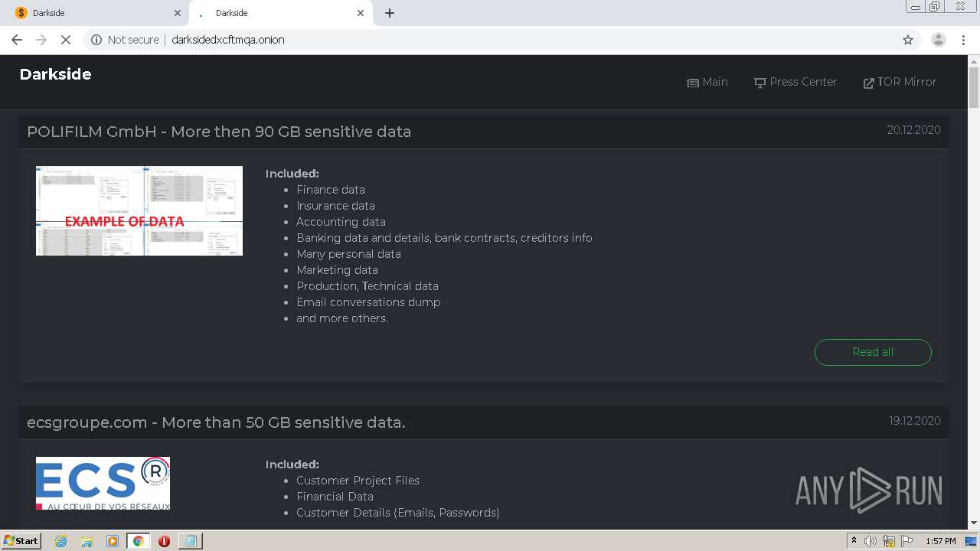Click the Finance data list item

pos(331,190)
